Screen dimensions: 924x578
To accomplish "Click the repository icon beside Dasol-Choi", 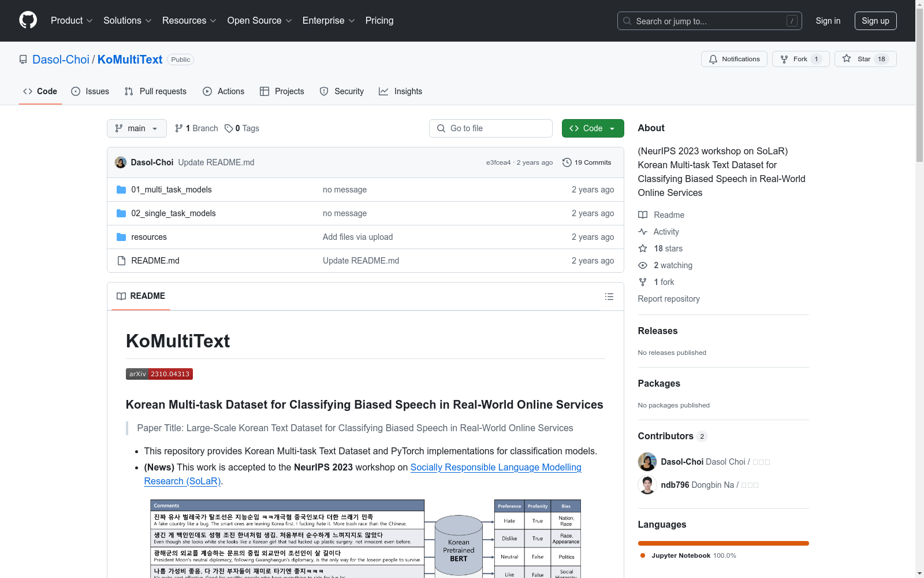I will [x=23, y=60].
